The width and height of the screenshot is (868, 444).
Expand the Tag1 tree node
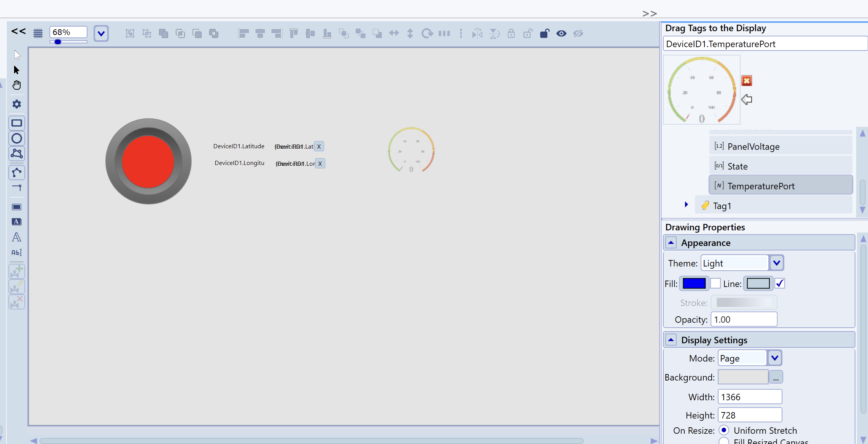coord(686,205)
